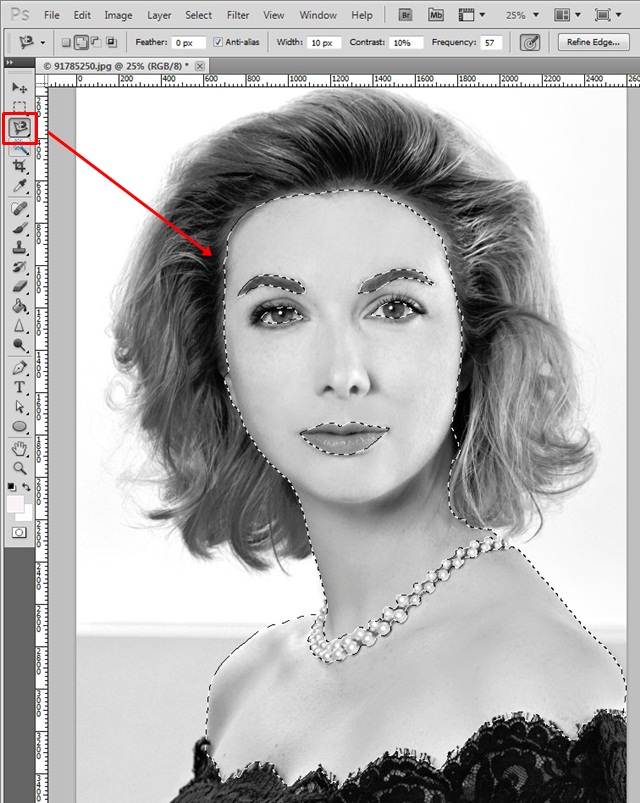Enable Add to selection mode
The width and height of the screenshot is (640, 803).
click(x=81, y=43)
